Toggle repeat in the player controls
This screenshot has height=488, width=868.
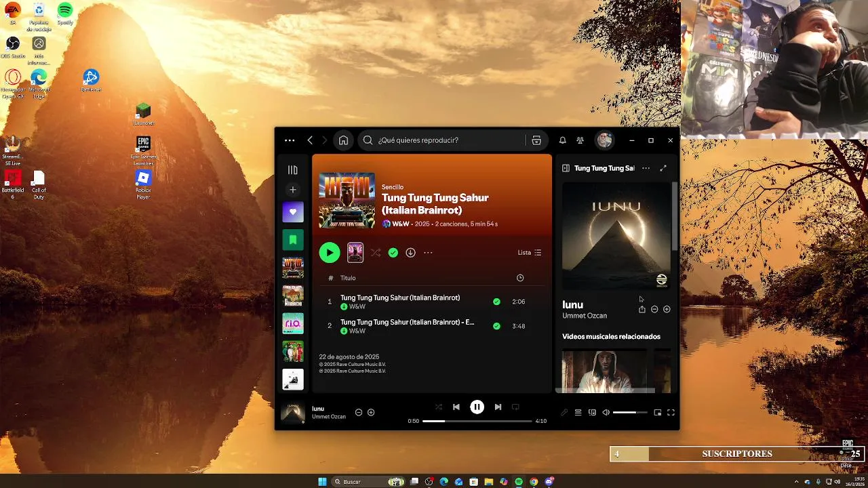pos(515,407)
